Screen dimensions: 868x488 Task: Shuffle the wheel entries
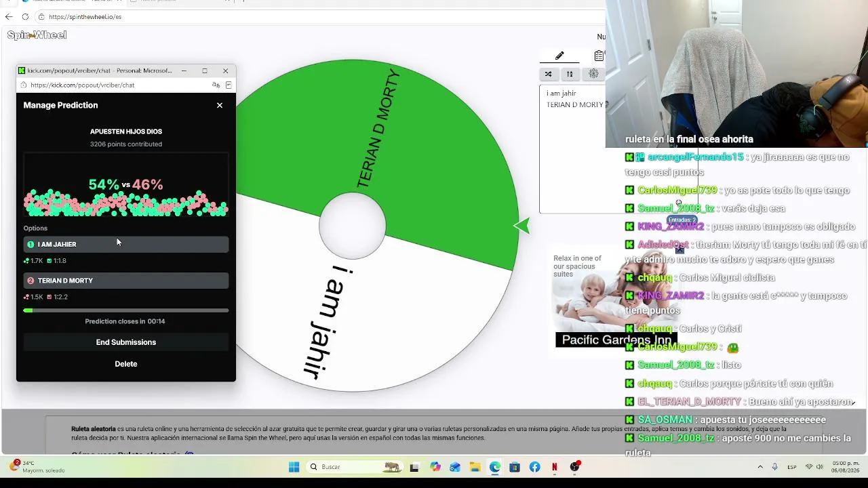[548, 74]
